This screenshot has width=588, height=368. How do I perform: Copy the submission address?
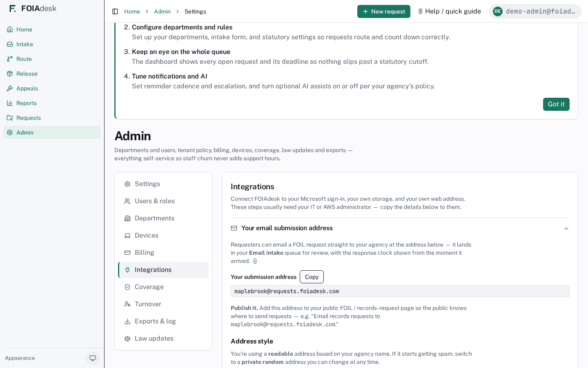click(312, 277)
